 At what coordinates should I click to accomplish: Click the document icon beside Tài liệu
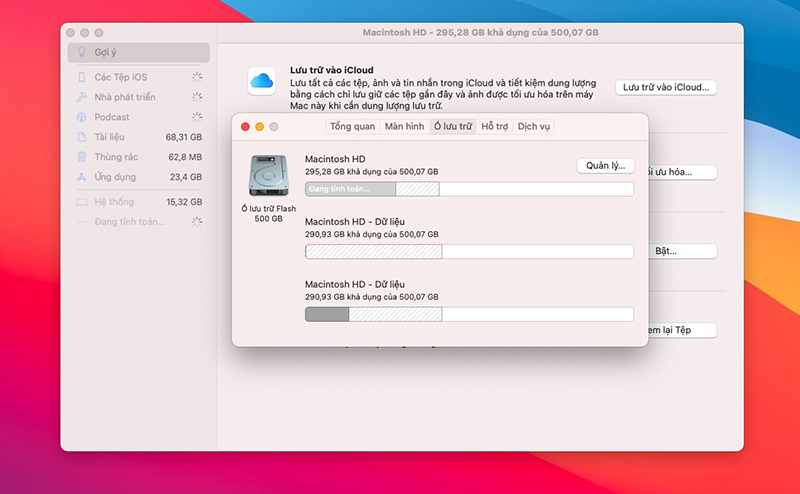82,137
